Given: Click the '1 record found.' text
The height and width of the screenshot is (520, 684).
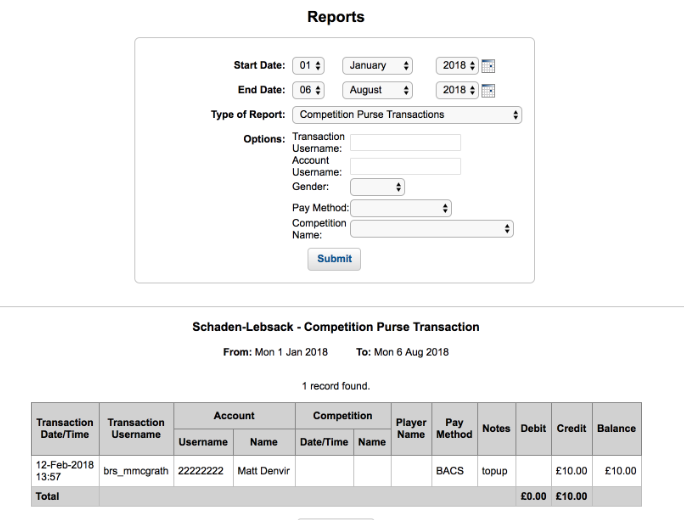Looking at the screenshot, I should 336,386.
